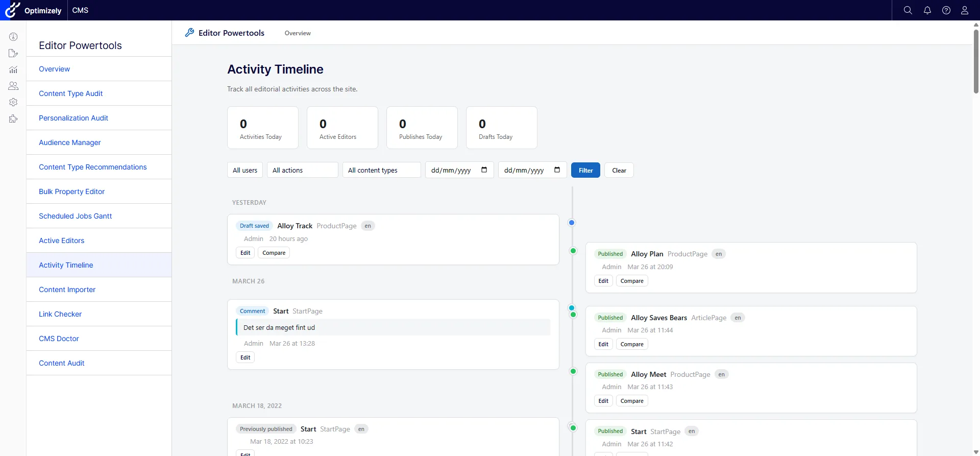The image size is (980, 456).
Task: Open Content Type Audit
Action: coord(99,93)
